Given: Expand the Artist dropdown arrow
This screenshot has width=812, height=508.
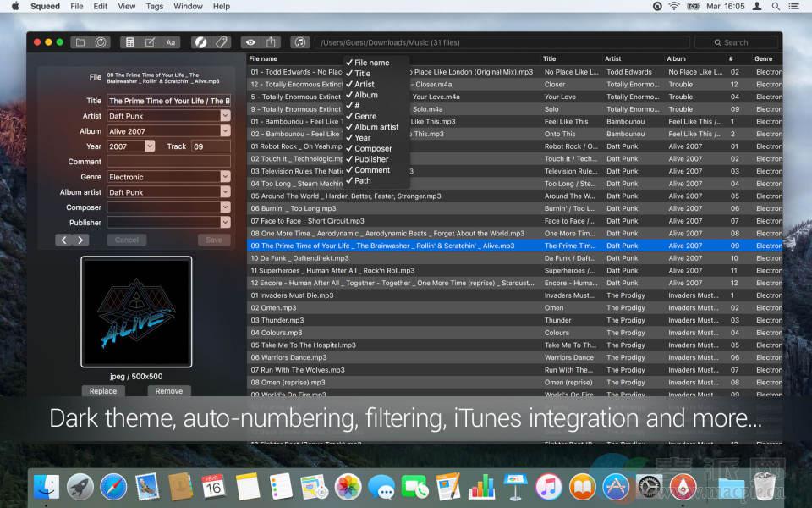Looking at the screenshot, I should click(225, 116).
